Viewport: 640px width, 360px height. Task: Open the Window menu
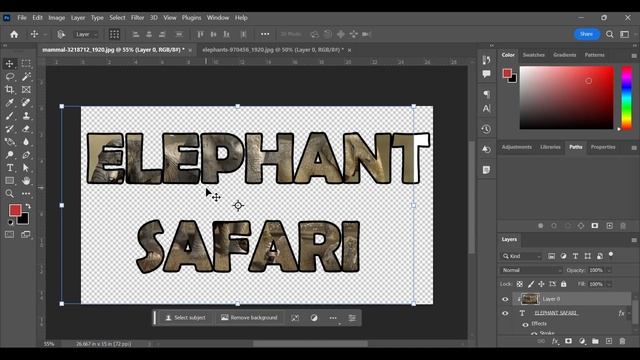[218, 18]
